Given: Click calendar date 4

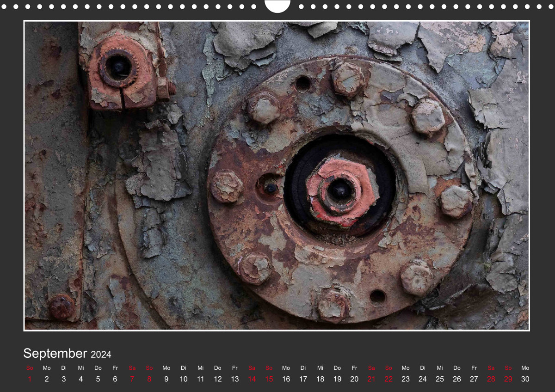Looking at the screenshot, I should point(81,379).
